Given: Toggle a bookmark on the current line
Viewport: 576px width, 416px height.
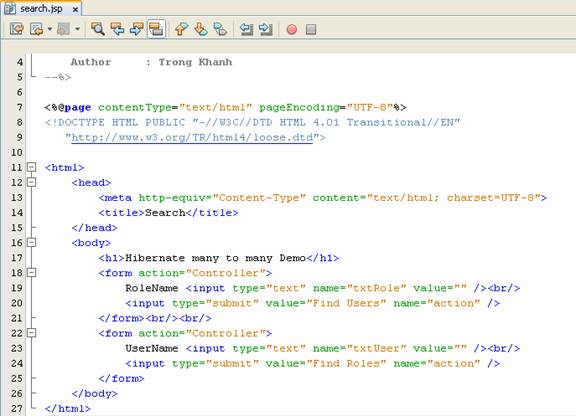Looking at the screenshot, I should point(220,29).
